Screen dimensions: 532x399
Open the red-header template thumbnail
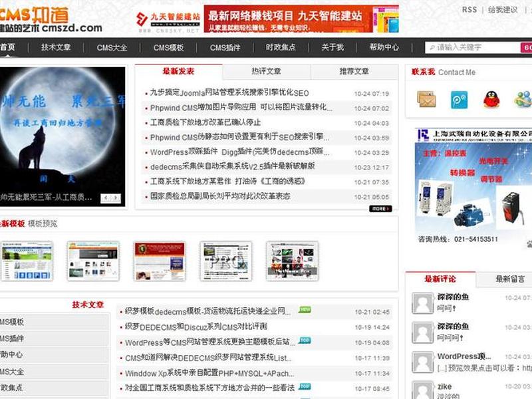pos(160,261)
